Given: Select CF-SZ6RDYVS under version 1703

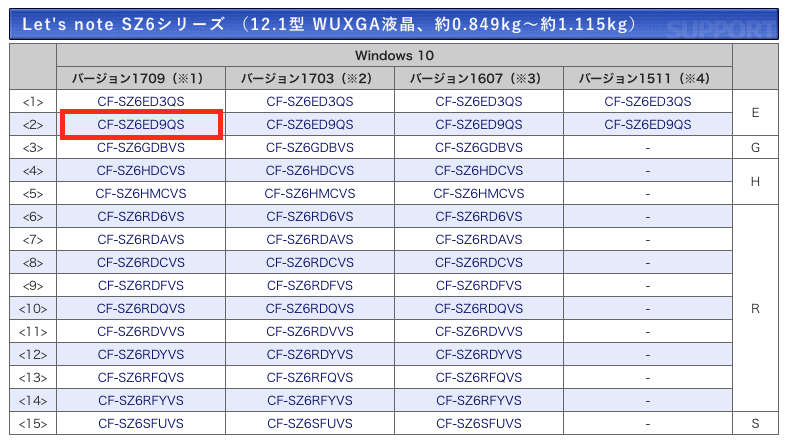Looking at the screenshot, I should click(310, 355).
